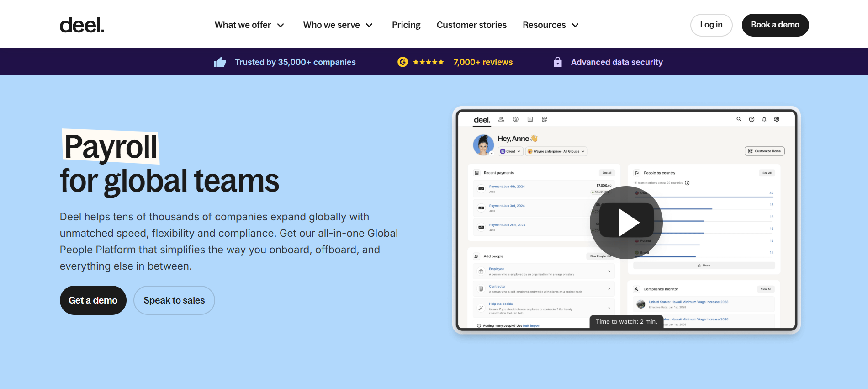Click Customize Home button in dashboard
This screenshot has width=868, height=389.
click(x=765, y=151)
